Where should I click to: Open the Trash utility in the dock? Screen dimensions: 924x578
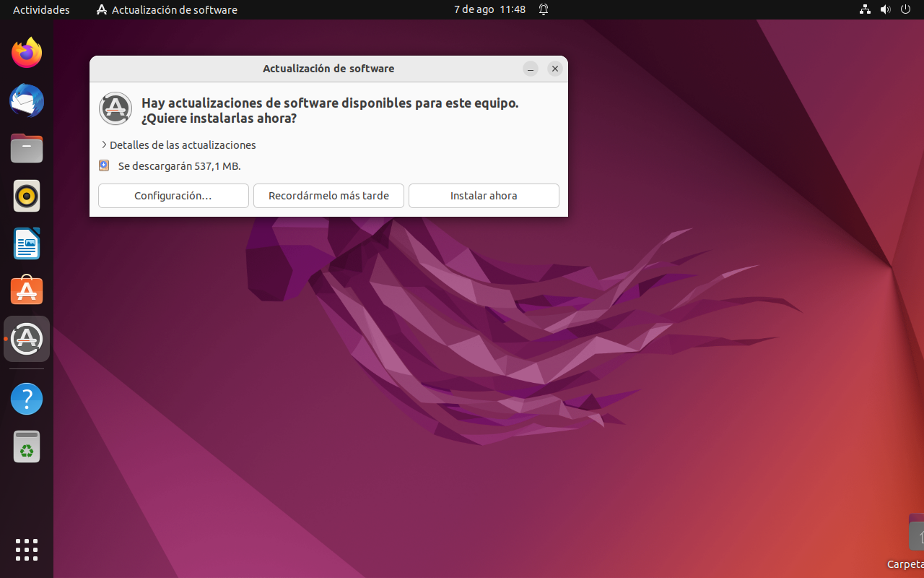[27, 446]
